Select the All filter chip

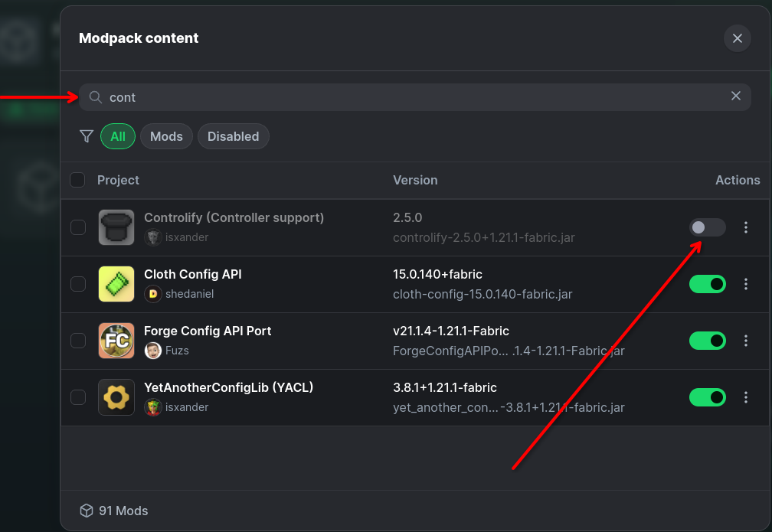tap(118, 136)
